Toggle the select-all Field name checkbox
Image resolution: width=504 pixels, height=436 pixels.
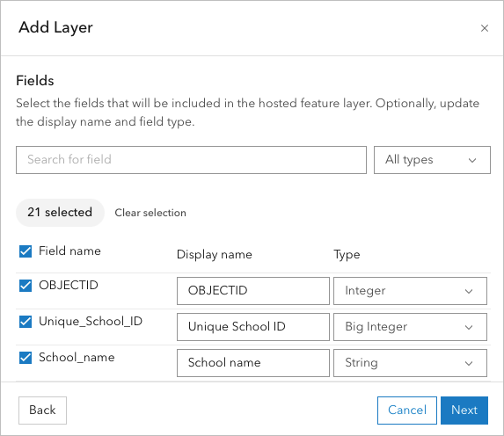pos(26,251)
